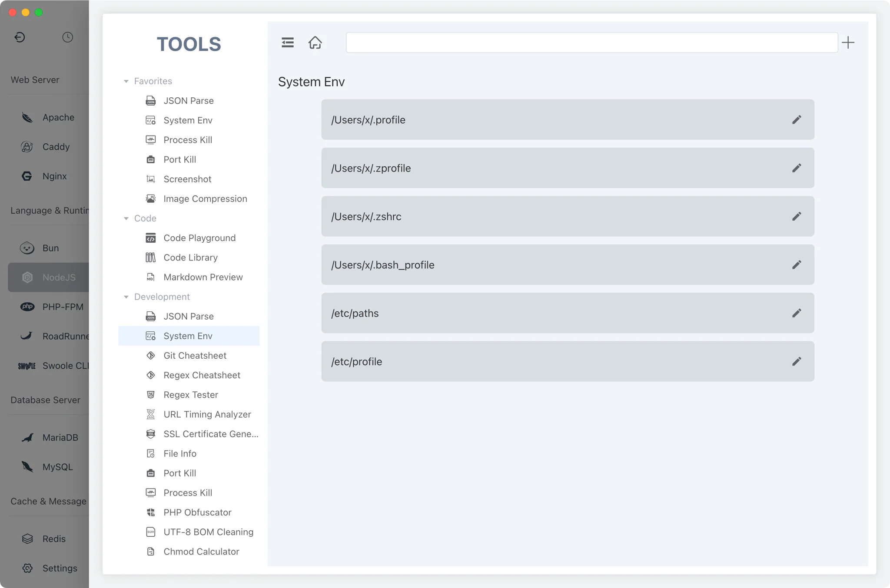The width and height of the screenshot is (890, 588).
Task: Open Image Compression tool
Action: coord(189,198)
